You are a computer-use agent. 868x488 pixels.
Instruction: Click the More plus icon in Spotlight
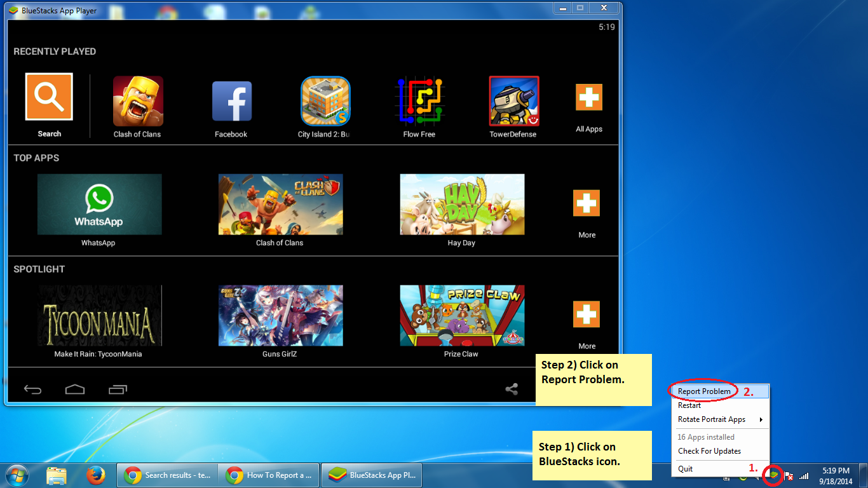[x=587, y=315]
